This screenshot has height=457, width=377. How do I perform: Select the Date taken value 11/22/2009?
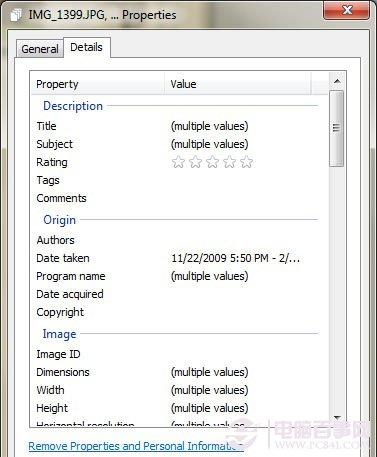[x=235, y=258]
